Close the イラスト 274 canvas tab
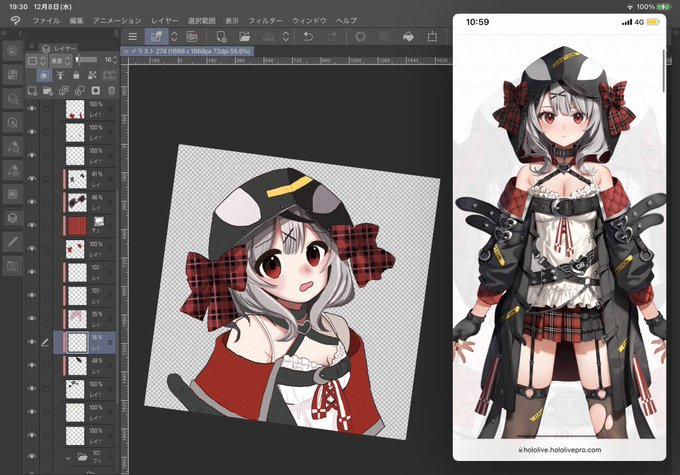The width and height of the screenshot is (680, 475). 126,51
